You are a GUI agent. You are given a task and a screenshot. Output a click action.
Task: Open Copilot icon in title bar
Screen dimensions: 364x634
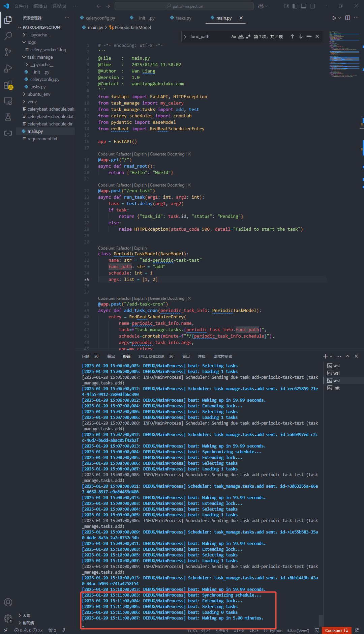pos(261,6)
